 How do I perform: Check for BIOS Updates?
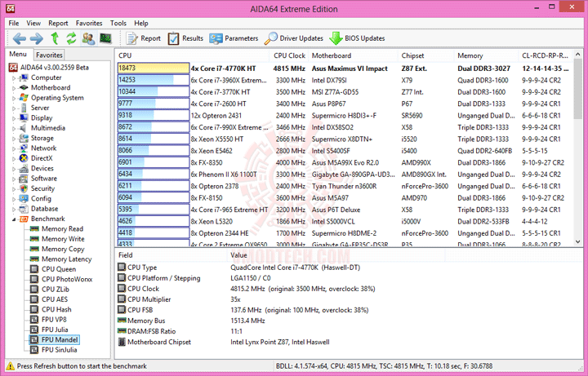[357, 38]
